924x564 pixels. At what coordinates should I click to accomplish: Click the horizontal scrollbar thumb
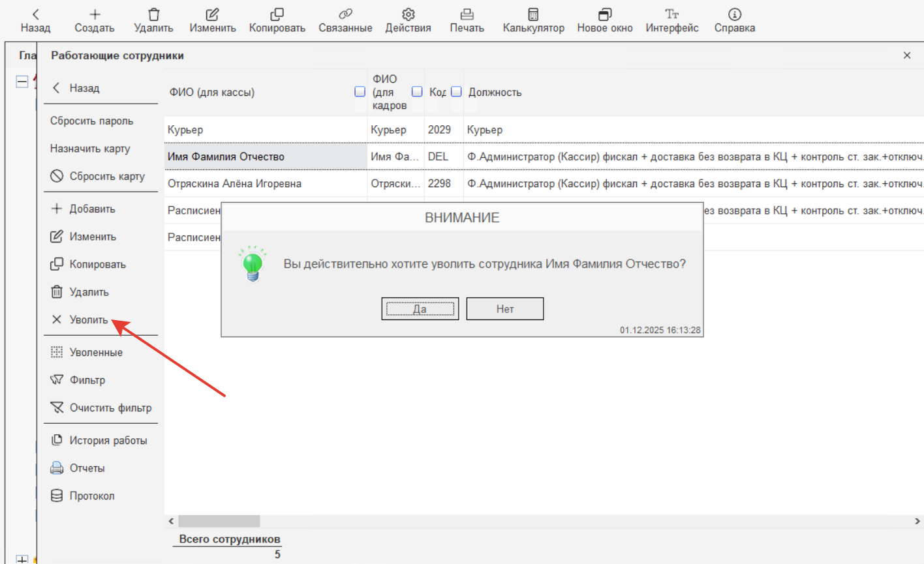pyautogui.click(x=219, y=521)
